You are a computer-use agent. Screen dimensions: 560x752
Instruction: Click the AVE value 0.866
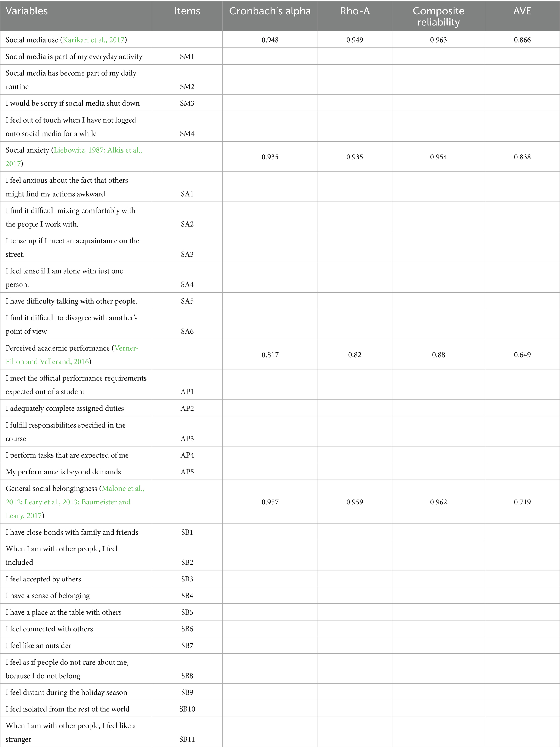pos(522,40)
